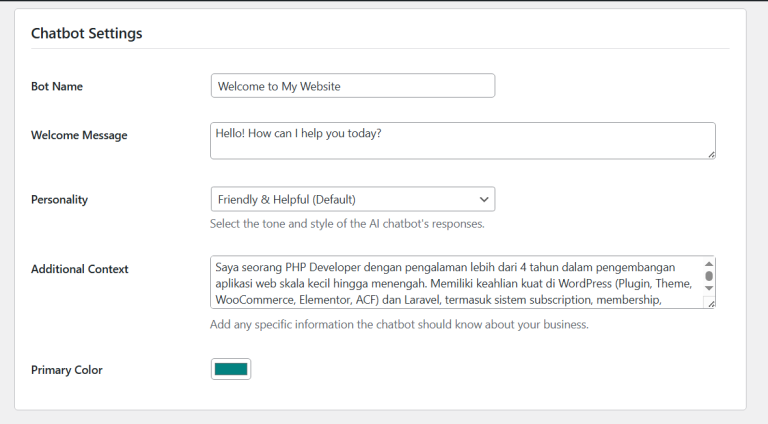Click the Welcome Message resize handle
Screen dimensions: 768x424
[x=711, y=154]
